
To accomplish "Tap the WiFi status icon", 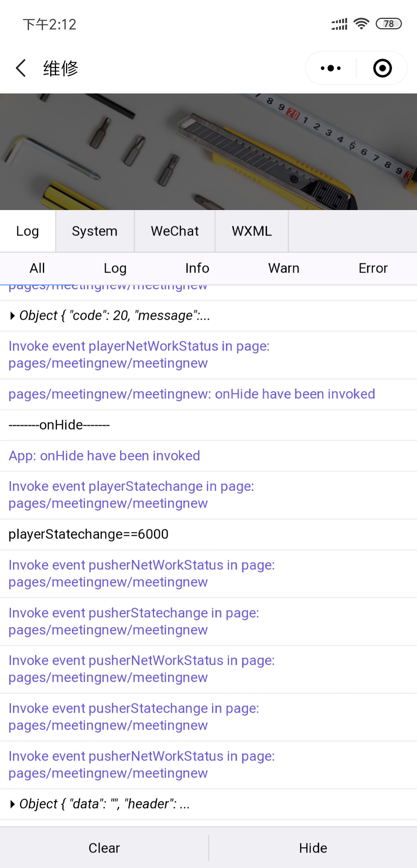I will click(361, 24).
